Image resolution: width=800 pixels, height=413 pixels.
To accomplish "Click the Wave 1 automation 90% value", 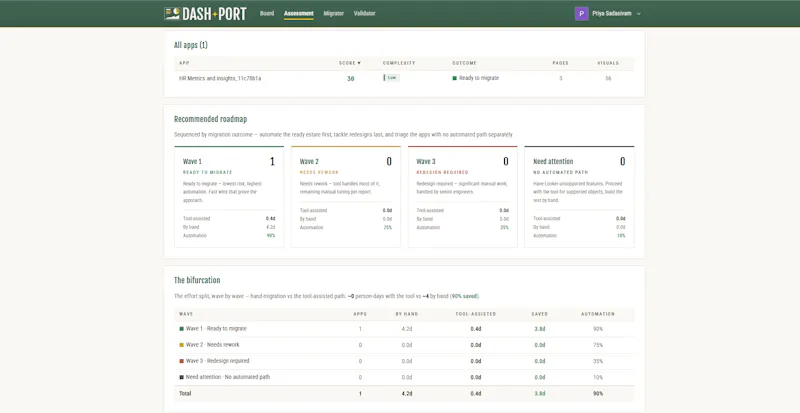I will [x=270, y=236].
